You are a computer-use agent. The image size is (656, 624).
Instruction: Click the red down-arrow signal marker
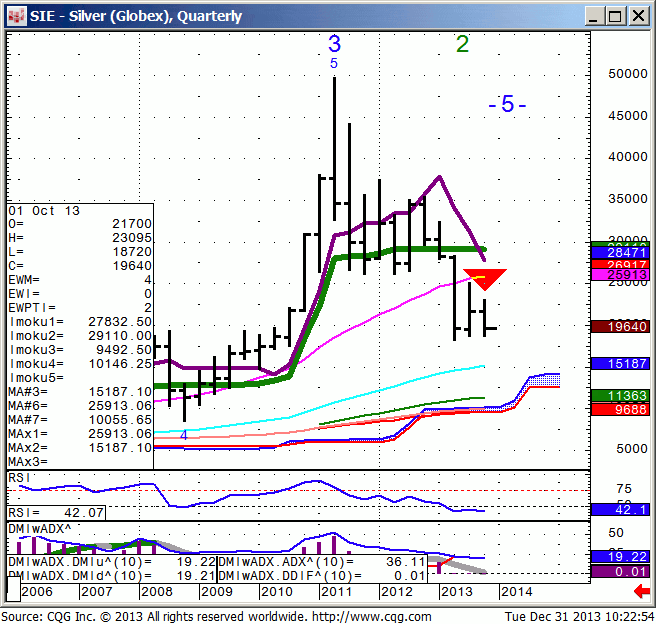tap(484, 279)
